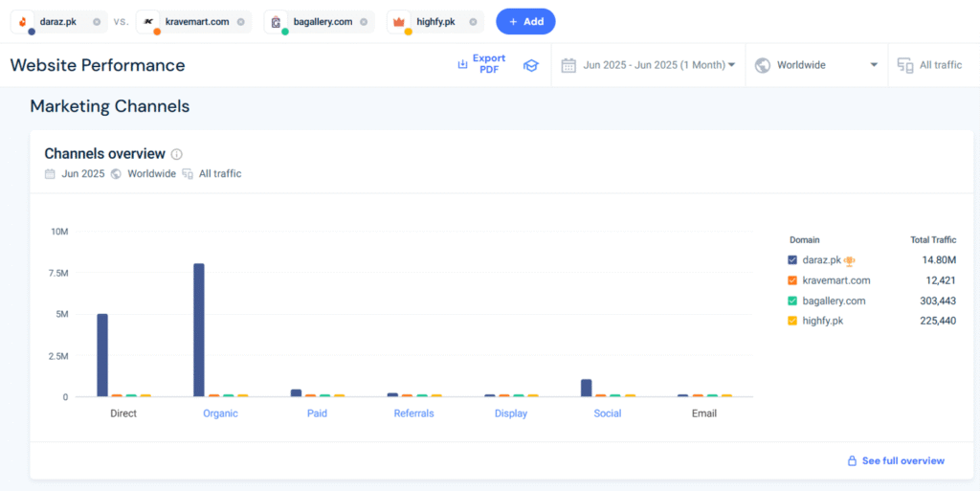Click See full overview link

coord(902,460)
